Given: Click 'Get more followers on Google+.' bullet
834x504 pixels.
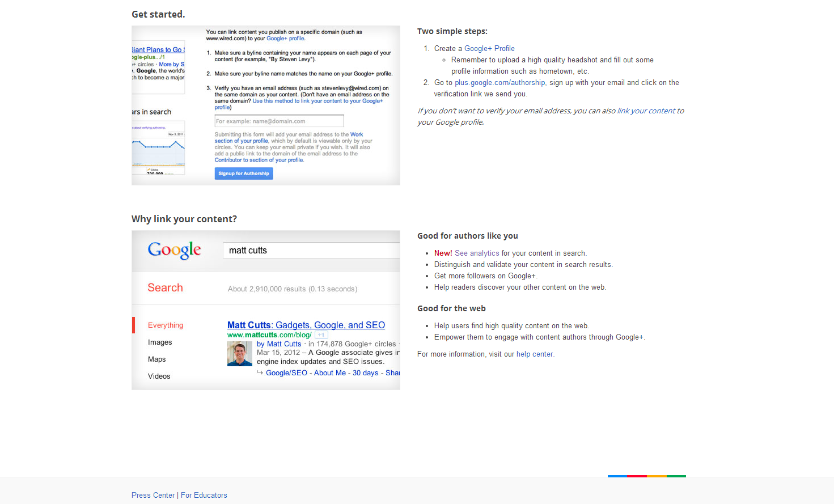Looking at the screenshot, I should tap(486, 276).
